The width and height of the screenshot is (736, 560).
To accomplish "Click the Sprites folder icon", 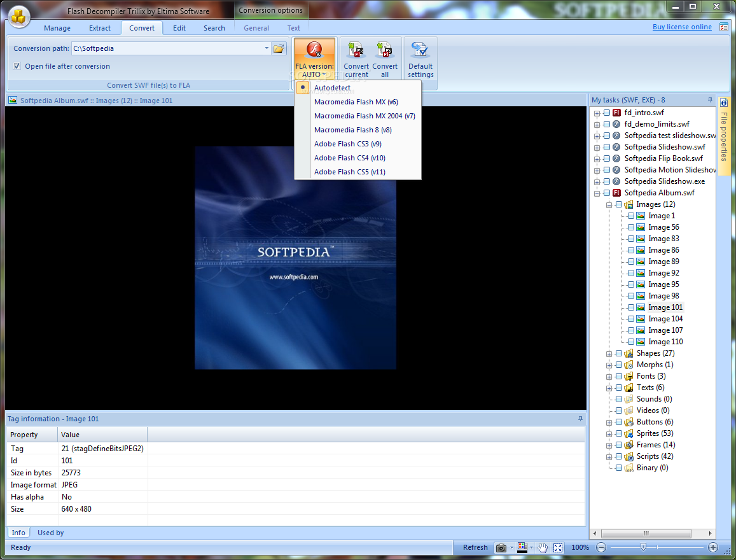I will tap(628, 434).
